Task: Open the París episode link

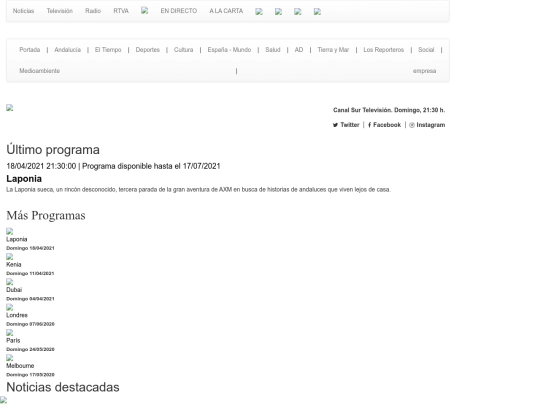Action: click(13, 341)
